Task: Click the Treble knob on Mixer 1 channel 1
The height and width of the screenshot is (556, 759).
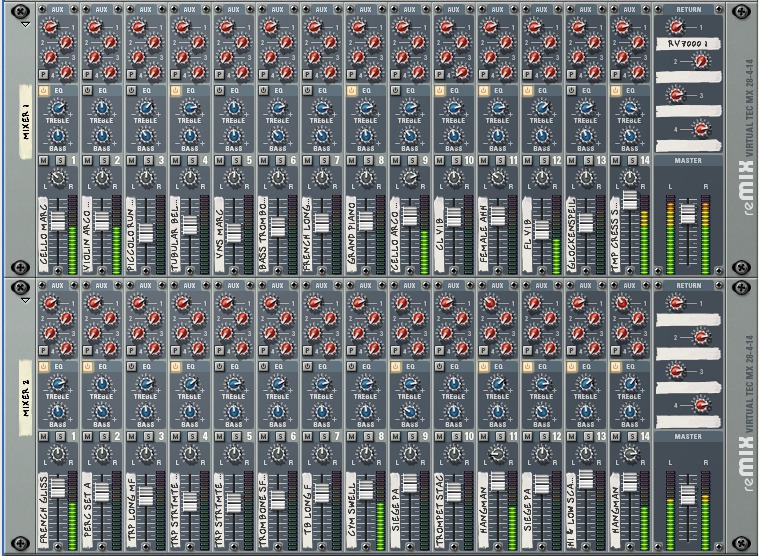Action: click(58, 107)
